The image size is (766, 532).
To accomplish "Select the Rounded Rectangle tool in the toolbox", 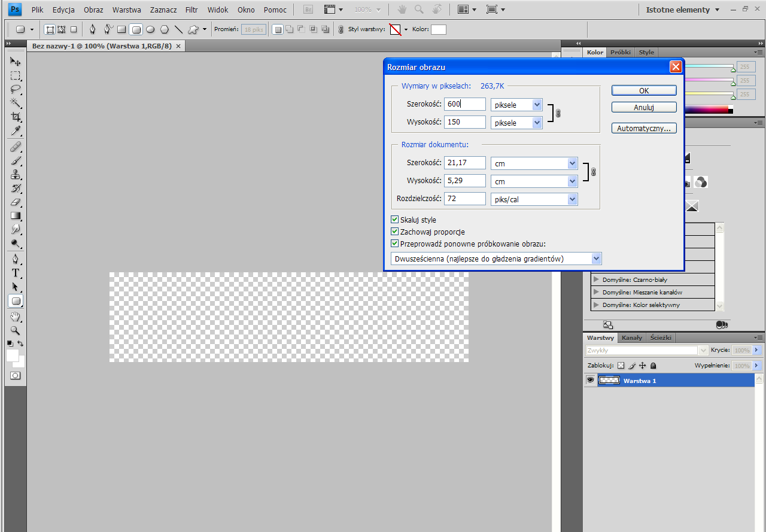I will click(x=16, y=301).
